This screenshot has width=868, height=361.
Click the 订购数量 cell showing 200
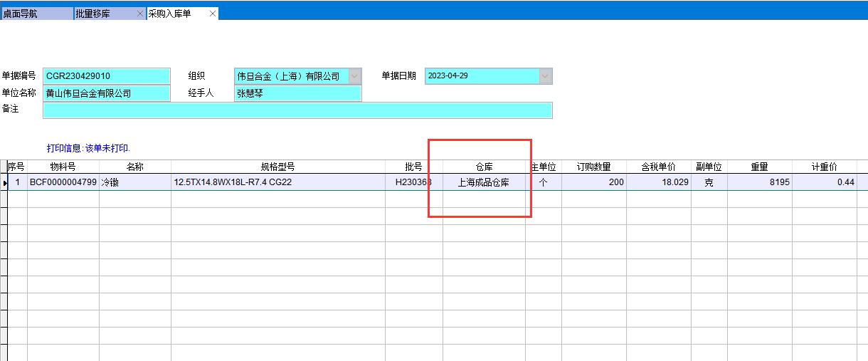click(593, 182)
